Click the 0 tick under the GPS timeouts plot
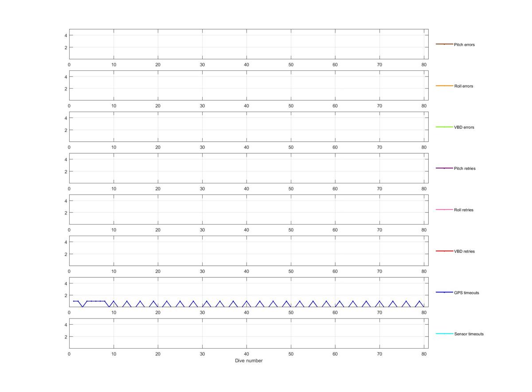Viewport: 532px width, 392px height. tap(69, 313)
